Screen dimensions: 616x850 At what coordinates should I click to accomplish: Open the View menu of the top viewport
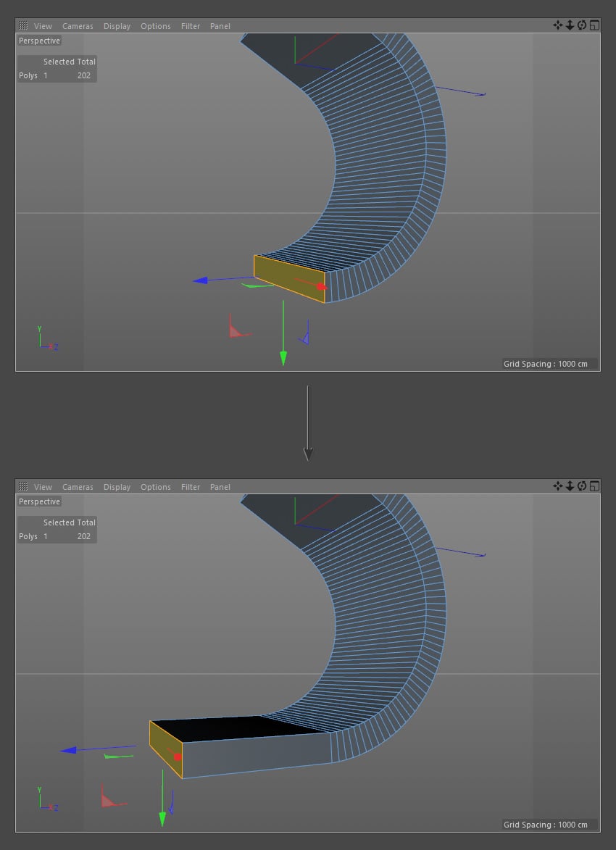(42, 25)
